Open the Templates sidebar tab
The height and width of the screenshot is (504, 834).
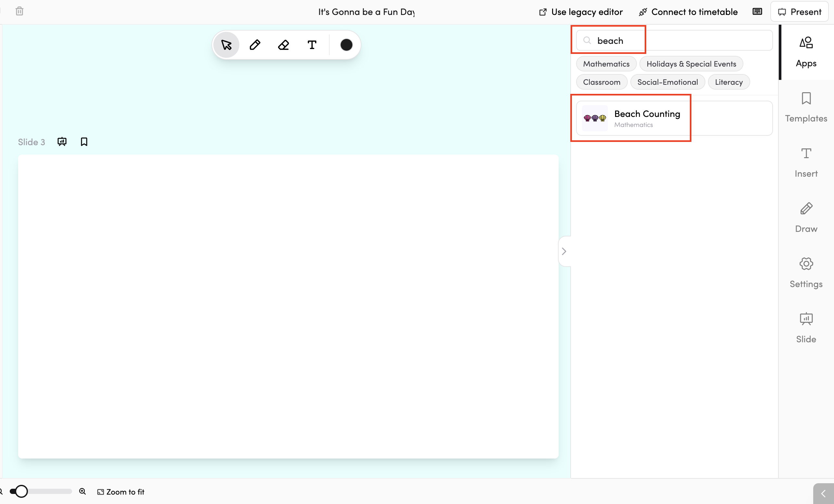806,107
